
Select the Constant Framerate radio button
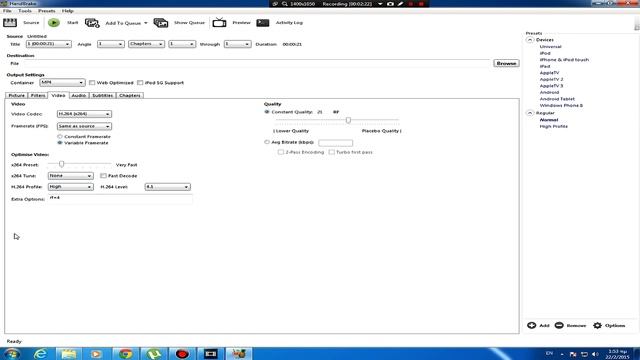[x=60, y=136]
